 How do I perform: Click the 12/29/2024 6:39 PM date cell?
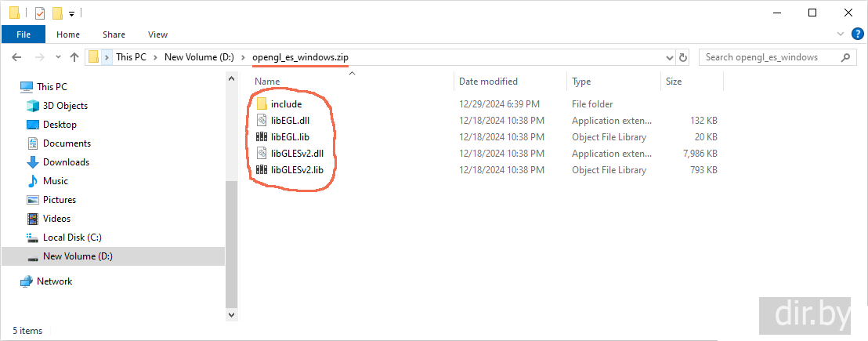499,104
